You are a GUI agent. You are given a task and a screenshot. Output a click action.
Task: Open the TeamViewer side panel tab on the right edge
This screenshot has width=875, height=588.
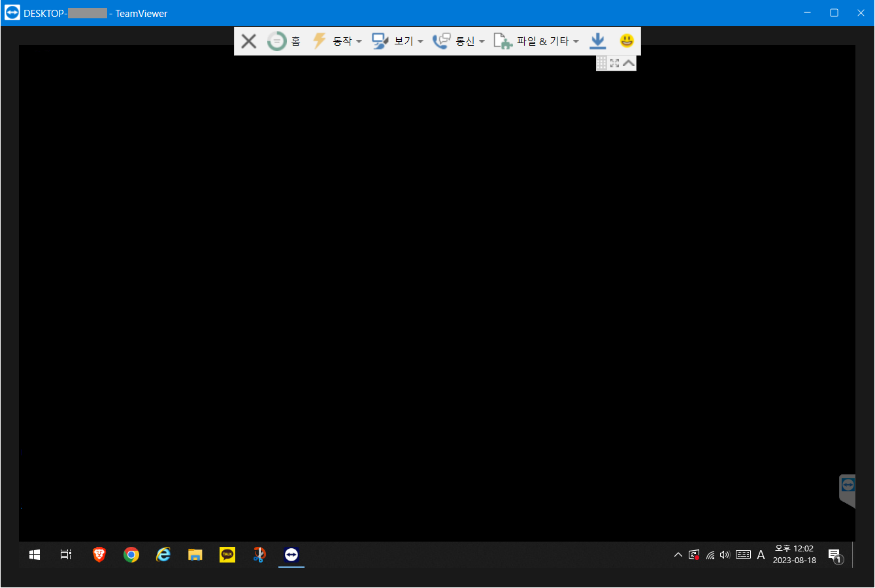(x=847, y=491)
